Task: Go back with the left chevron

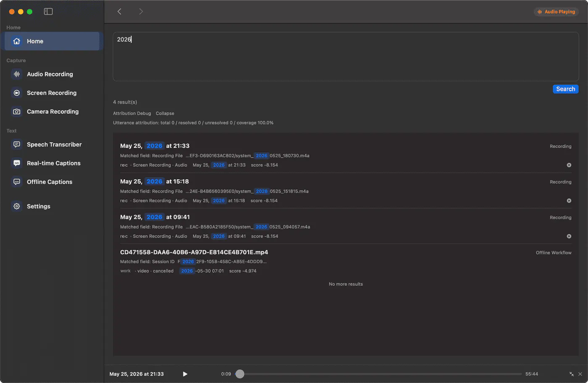Action: tap(119, 12)
